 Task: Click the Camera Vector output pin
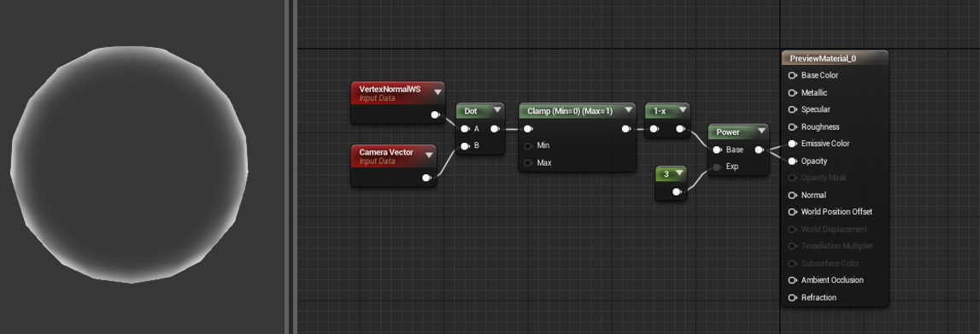pos(426,178)
